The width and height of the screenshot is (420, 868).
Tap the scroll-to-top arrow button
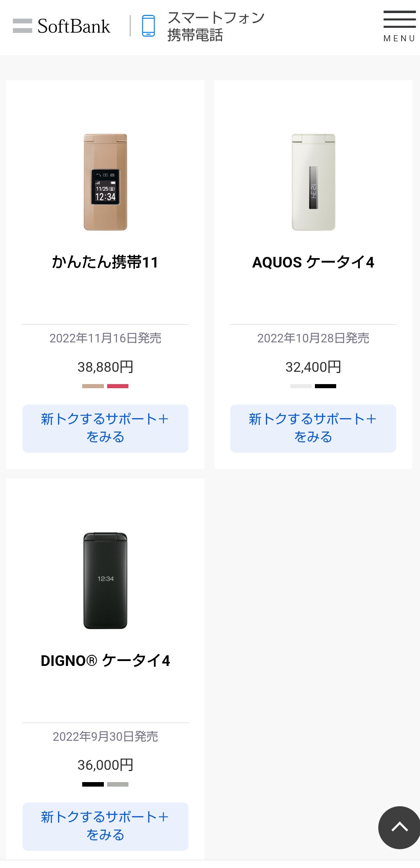tap(399, 827)
